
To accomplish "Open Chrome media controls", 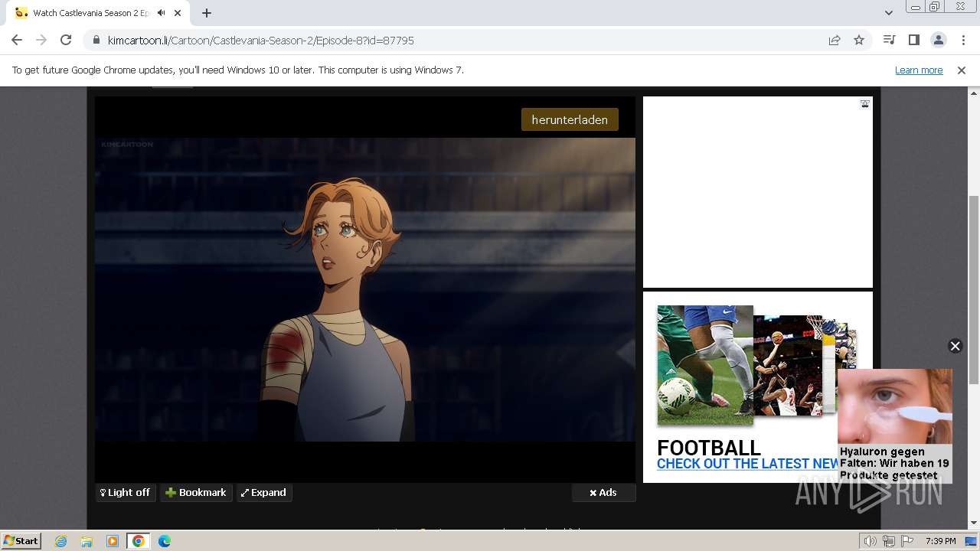I will (x=889, y=40).
